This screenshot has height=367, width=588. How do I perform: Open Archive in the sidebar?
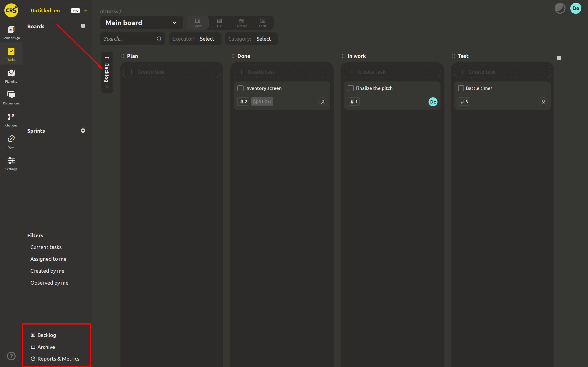pos(43,347)
